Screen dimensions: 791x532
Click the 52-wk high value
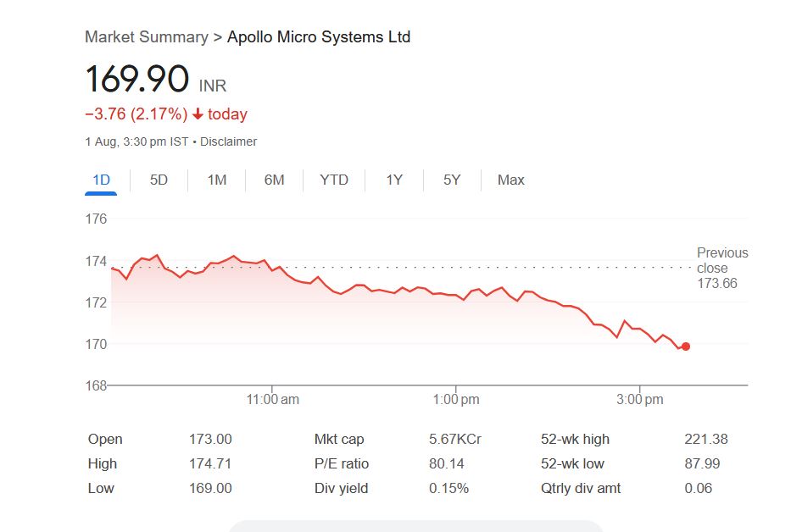705,439
